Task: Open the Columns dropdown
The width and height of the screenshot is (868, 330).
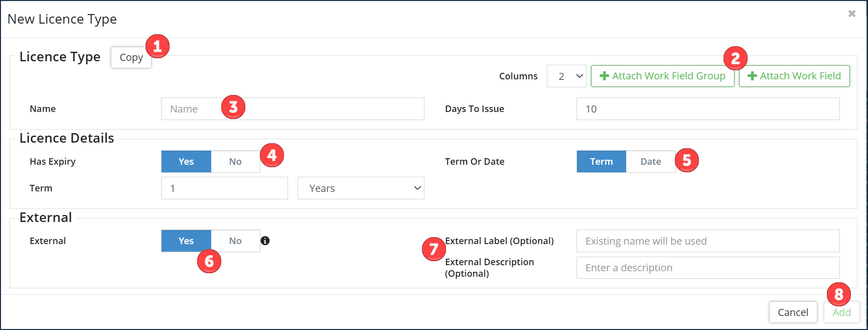Action: click(x=566, y=76)
